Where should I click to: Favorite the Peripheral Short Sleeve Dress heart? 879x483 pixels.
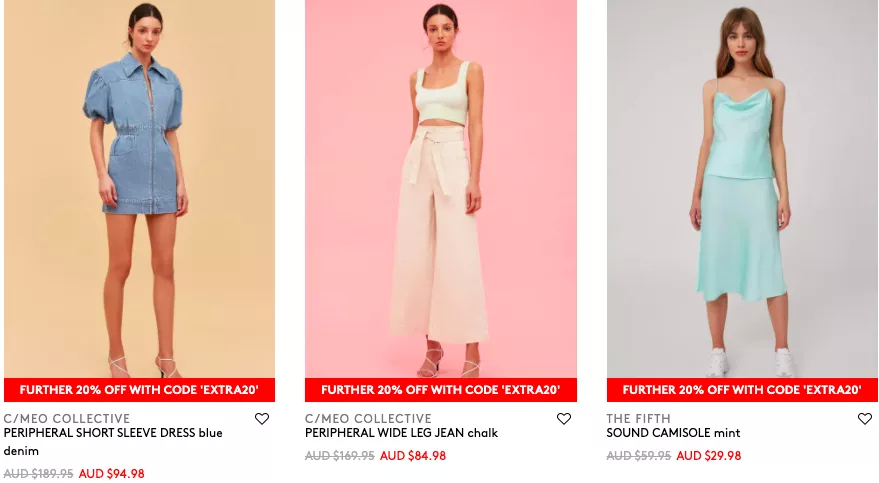point(262,419)
